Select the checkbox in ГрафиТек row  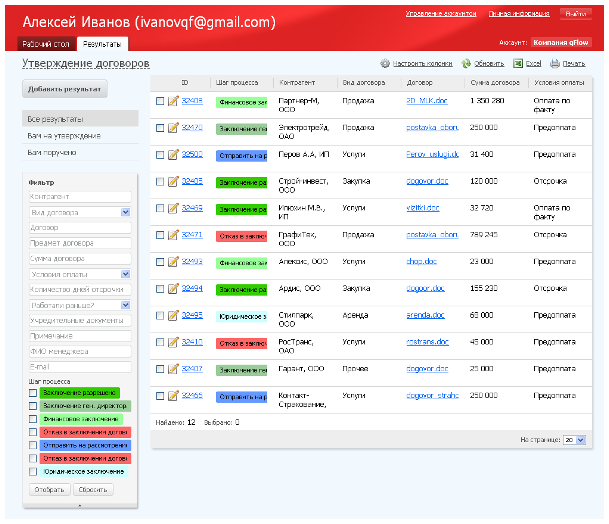[x=160, y=235]
